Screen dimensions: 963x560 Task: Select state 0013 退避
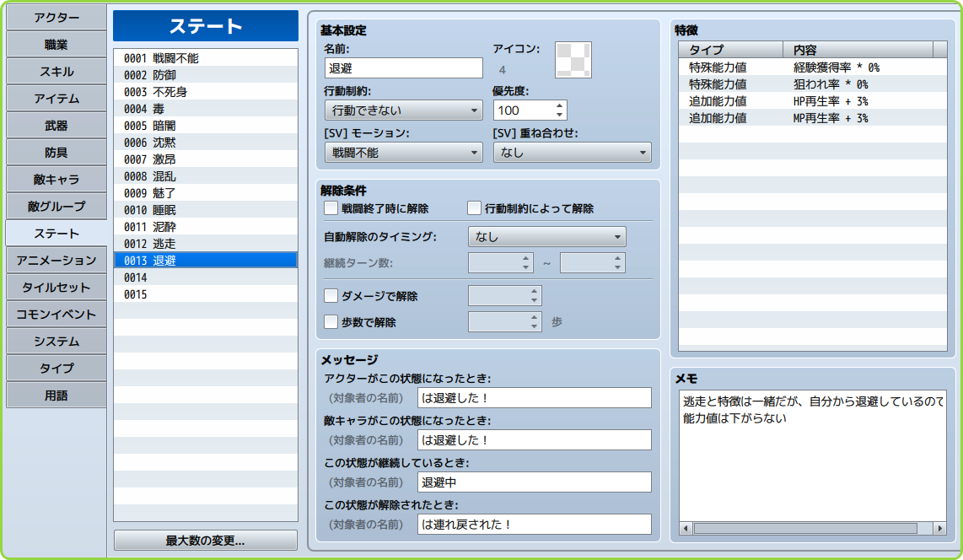point(206,261)
